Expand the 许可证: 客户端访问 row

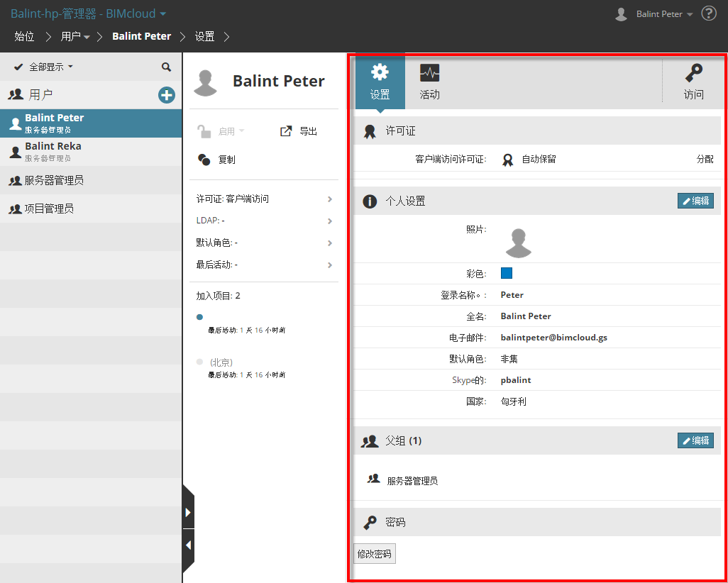coord(264,199)
